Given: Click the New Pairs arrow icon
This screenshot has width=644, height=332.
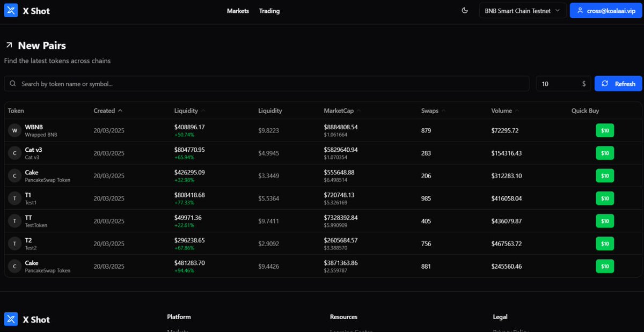Looking at the screenshot, I should click(x=9, y=46).
